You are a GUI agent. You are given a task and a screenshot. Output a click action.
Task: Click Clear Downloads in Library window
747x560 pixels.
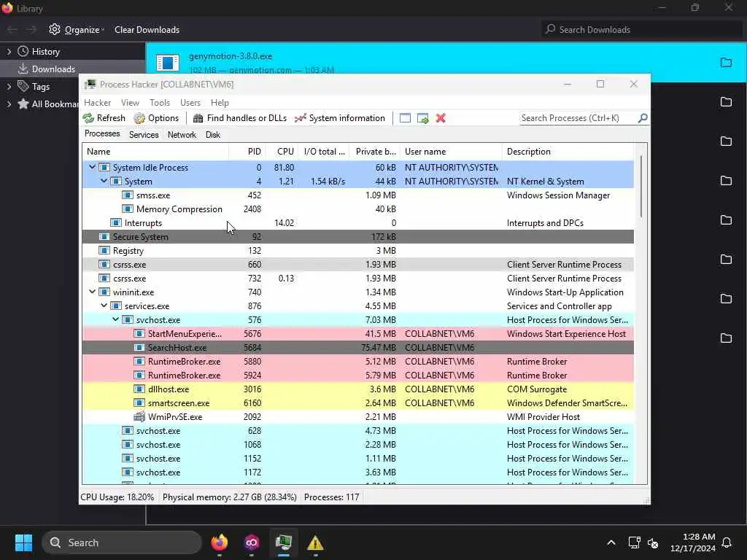pyautogui.click(x=147, y=29)
